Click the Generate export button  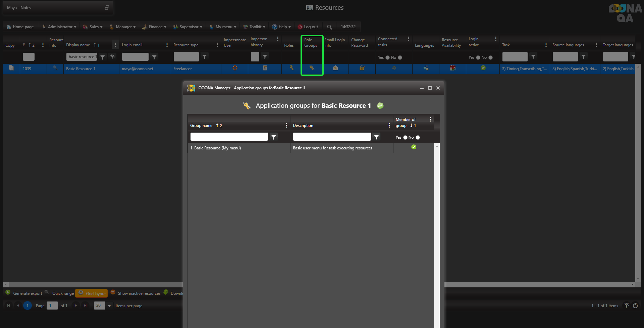24,293
